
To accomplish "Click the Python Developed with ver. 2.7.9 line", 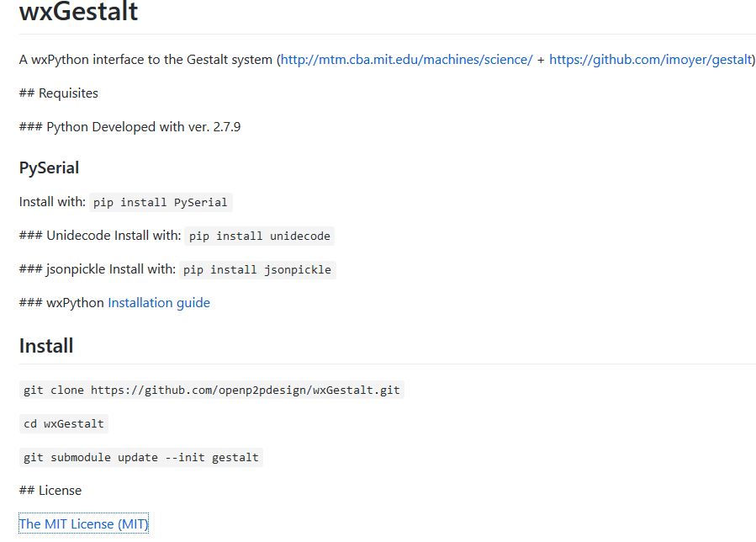I will tap(130, 127).
